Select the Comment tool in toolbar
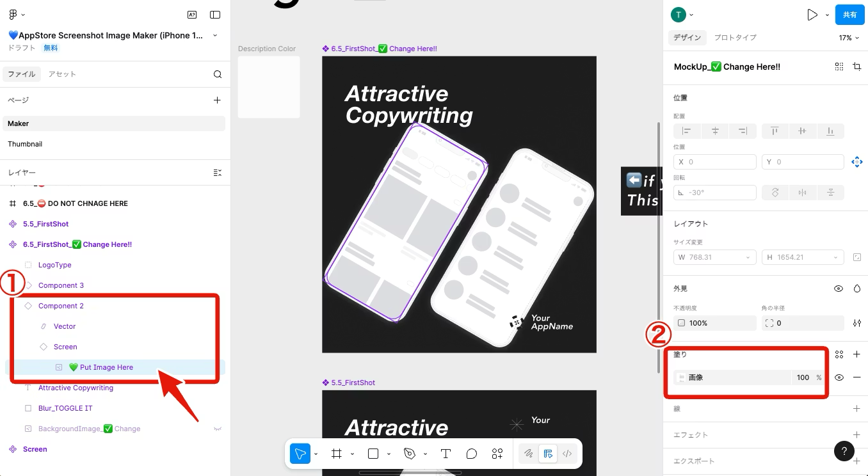868x476 pixels. [x=471, y=454]
